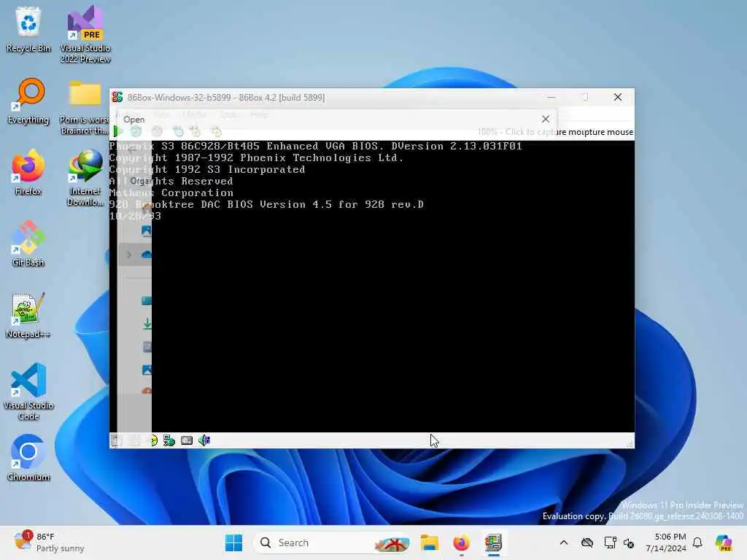
Task: Close the Open dialog overlay
Action: [546, 119]
